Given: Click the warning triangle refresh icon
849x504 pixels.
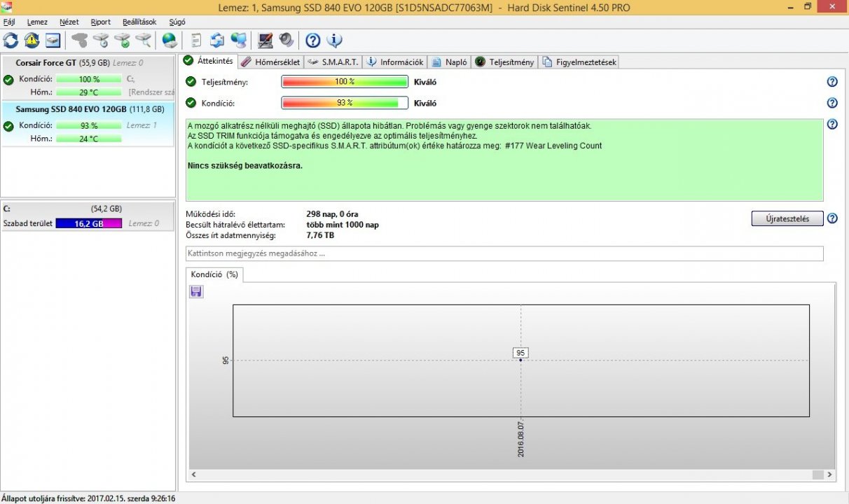Looking at the screenshot, I should tap(32, 40).
